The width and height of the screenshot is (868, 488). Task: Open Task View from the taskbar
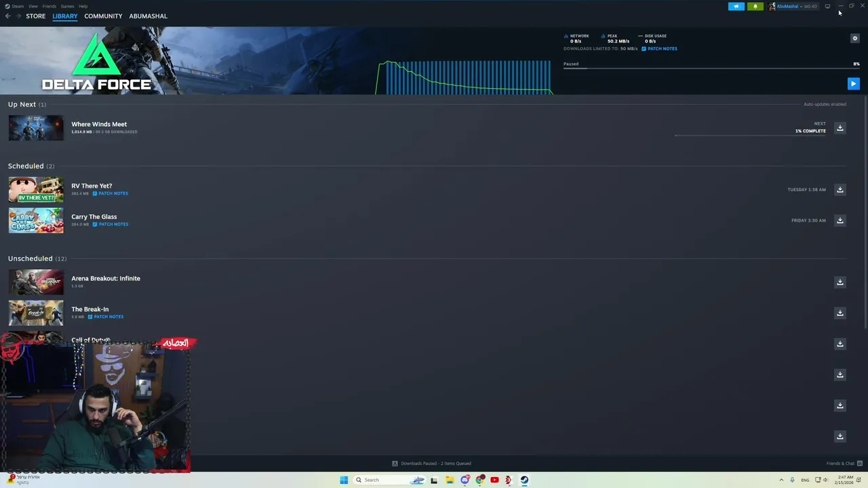pos(433,480)
